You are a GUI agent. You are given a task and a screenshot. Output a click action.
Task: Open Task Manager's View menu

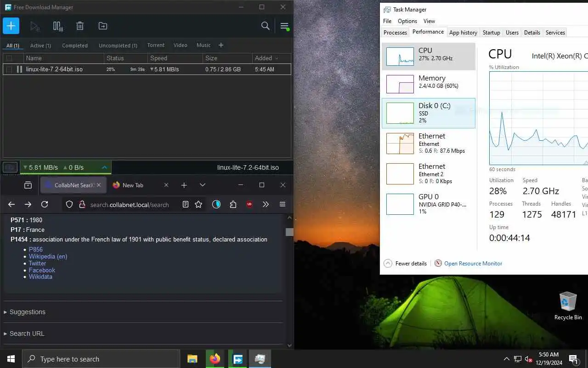tap(429, 21)
